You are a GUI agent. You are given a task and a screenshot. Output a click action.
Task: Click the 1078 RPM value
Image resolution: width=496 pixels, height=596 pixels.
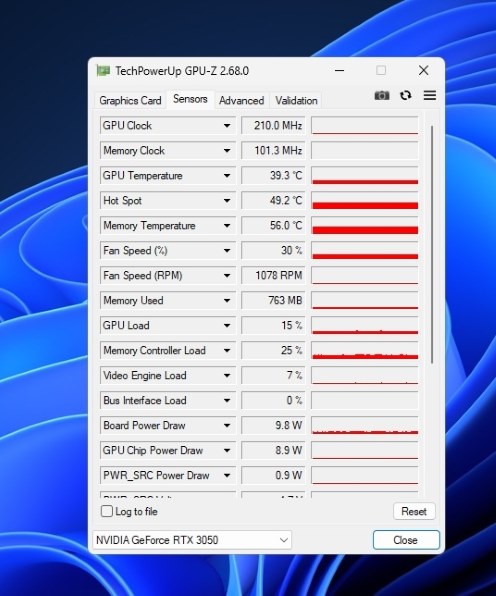point(273,276)
